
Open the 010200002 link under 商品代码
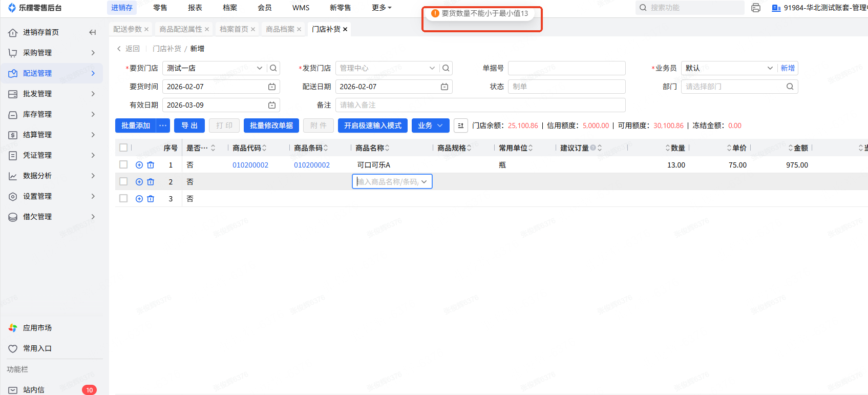coord(250,165)
